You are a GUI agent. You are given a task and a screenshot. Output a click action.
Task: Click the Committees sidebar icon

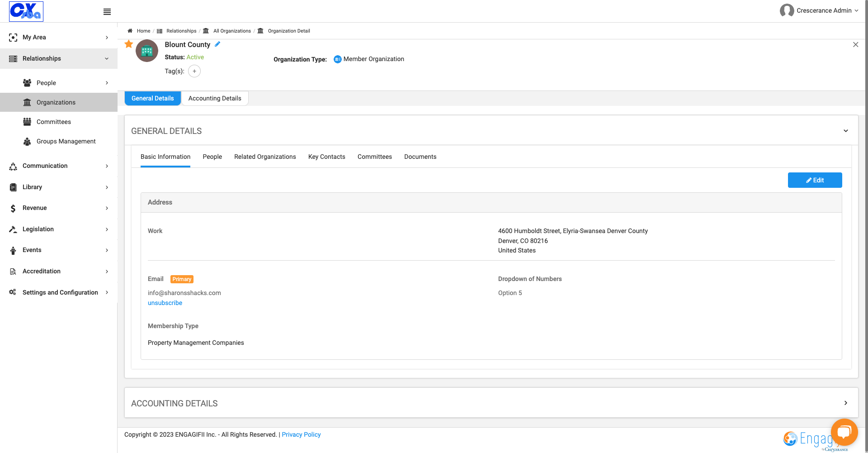point(27,122)
